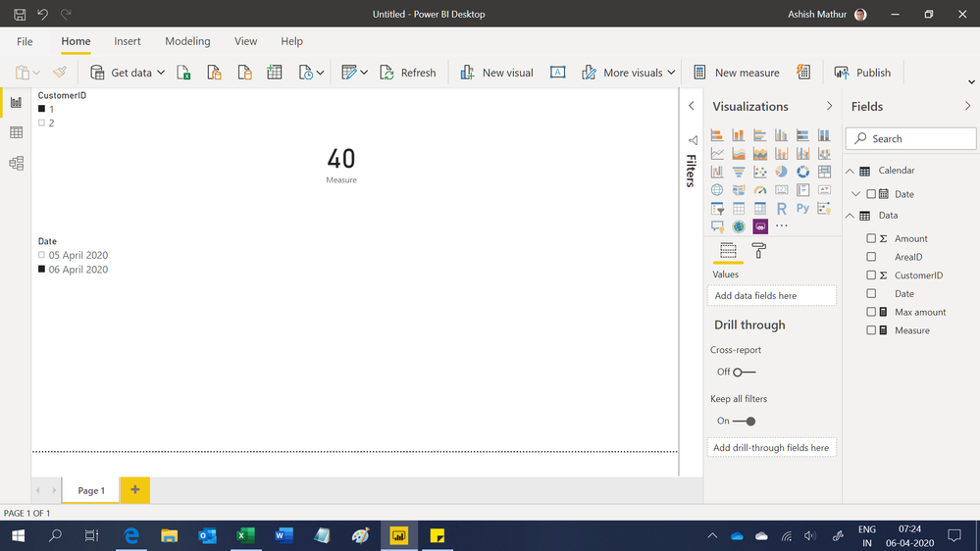Collapse the Fields pane arrow
The width and height of the screenshot is (980, 551).
click(x=967, y=106)
